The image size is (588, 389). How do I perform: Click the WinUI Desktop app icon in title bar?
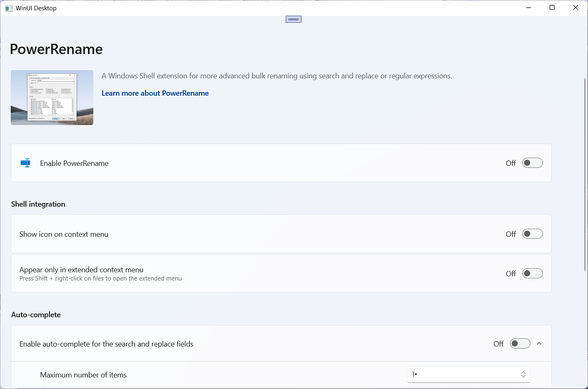(9, 8)
